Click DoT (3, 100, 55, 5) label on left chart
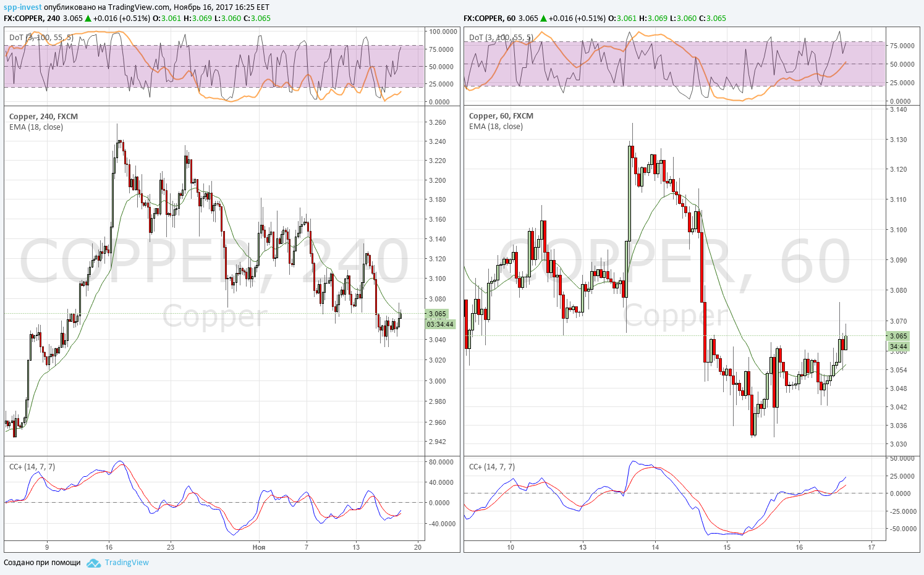924x575 pixels. tap(41, 38)
